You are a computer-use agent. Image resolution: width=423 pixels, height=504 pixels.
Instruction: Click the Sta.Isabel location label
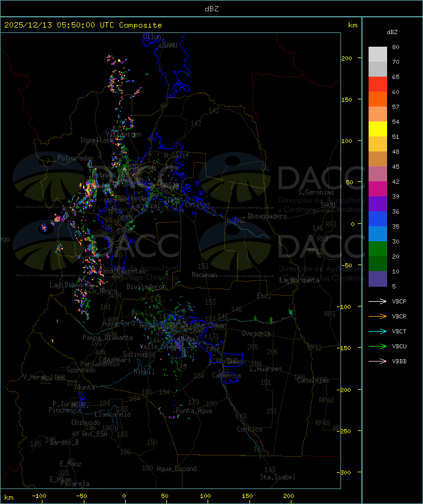coord(278,477)
